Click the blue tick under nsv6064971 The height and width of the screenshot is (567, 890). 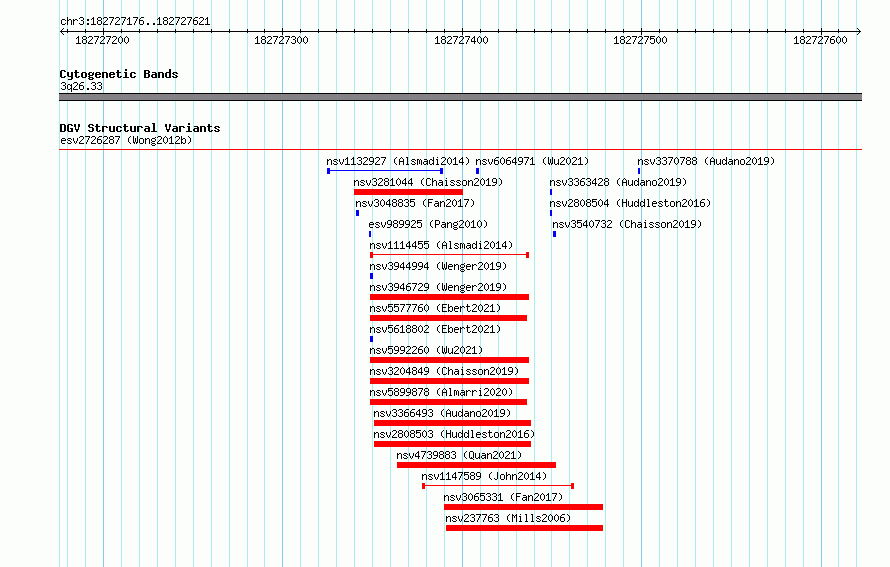(x=477, y=171)
